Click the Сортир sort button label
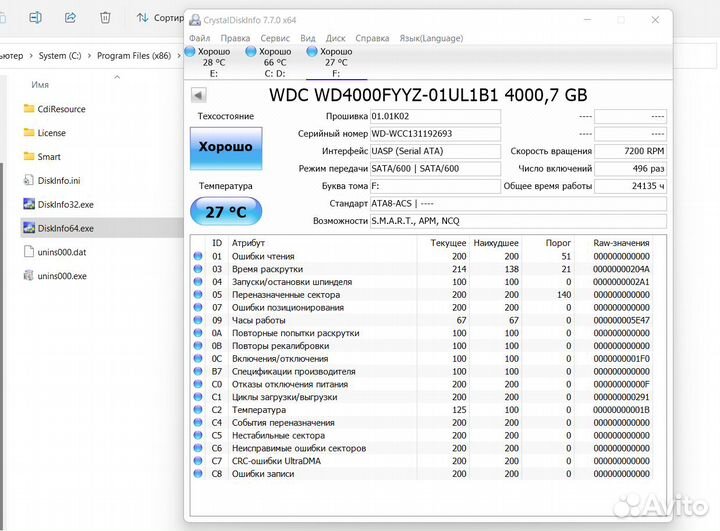720x531 pixels. [x=169, y=17]
